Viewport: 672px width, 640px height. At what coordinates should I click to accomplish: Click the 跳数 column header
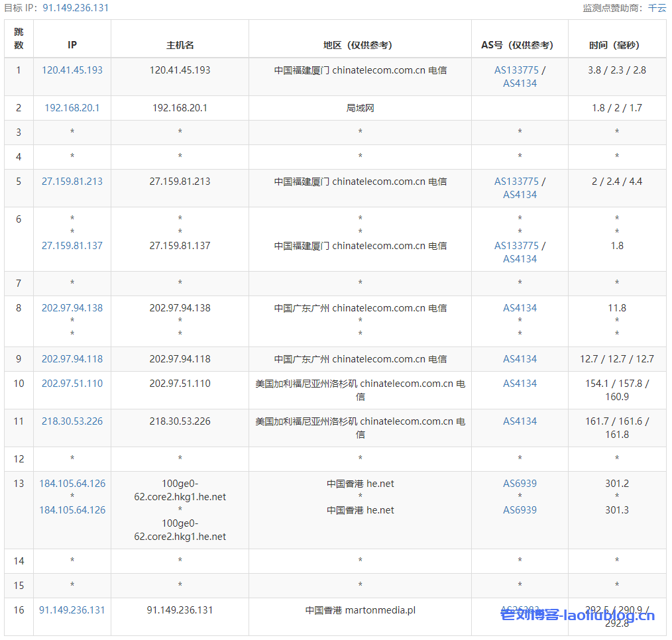coord(19,38)
